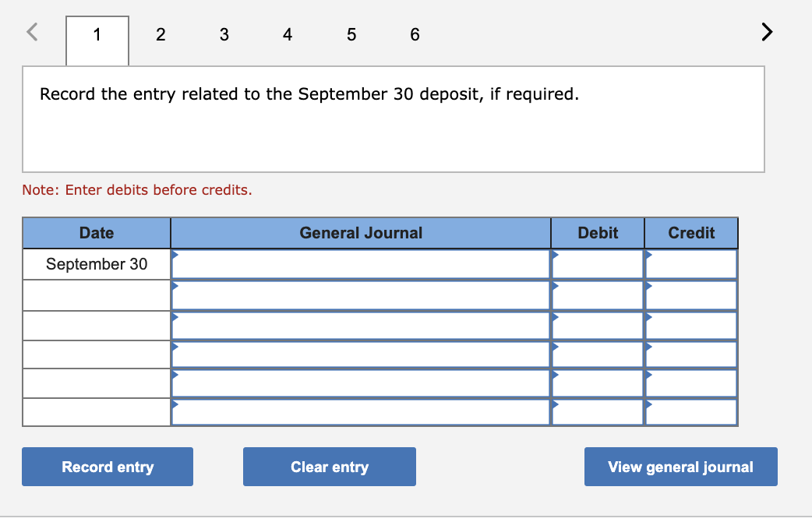Image resolution: width=812 pixels, height=522 pixels.
Task: Click the General Journal column header
Action: [x=361, y=232]
